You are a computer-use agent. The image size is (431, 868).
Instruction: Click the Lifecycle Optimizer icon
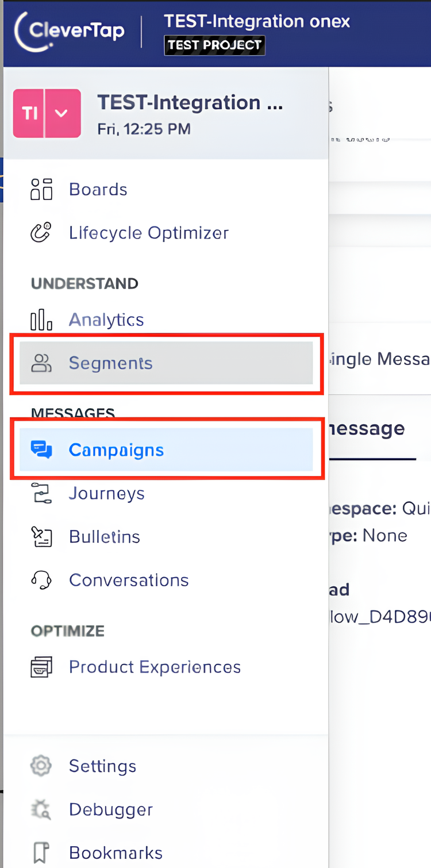click(41, 233)
